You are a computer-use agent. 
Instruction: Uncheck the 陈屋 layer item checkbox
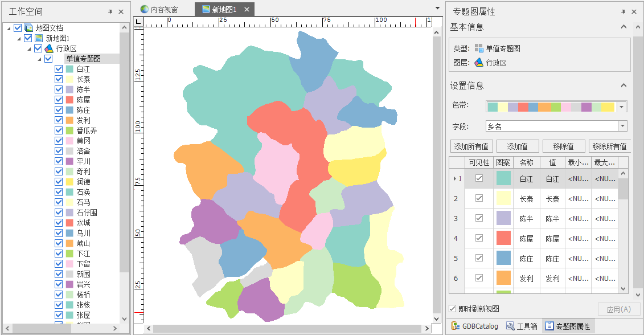tap(58, 100)
